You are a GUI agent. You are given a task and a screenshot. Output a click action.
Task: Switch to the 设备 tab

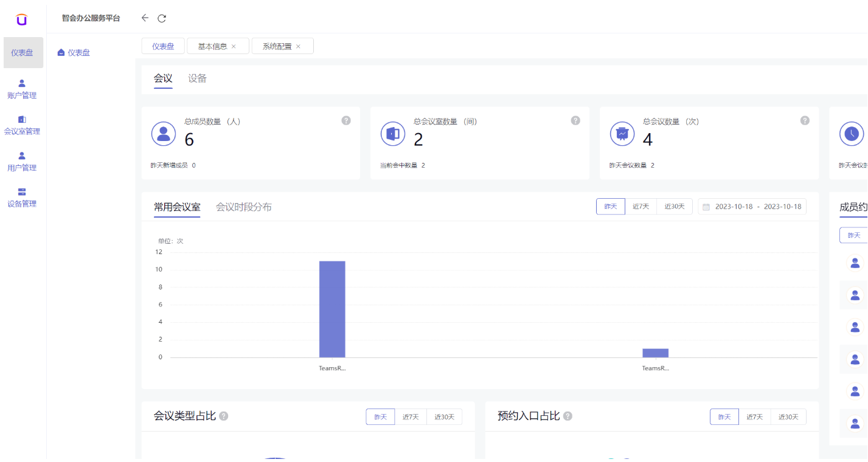coord(197,78)
